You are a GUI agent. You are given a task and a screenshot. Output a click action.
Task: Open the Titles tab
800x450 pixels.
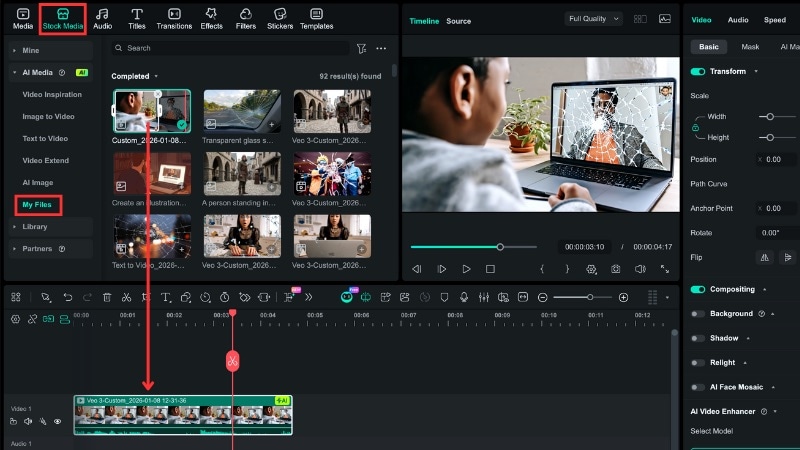pos(136,19)
